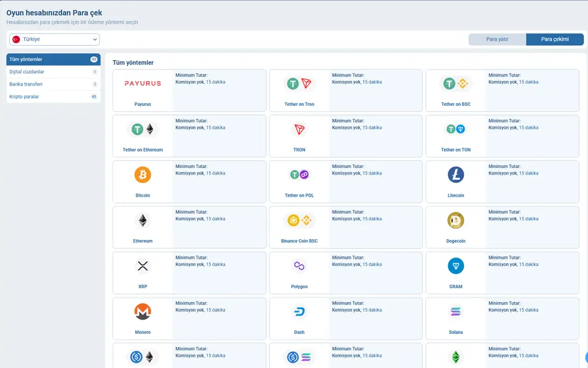588x368 pixels.
Task: Click the TRON label text
Action: [299, 150]
